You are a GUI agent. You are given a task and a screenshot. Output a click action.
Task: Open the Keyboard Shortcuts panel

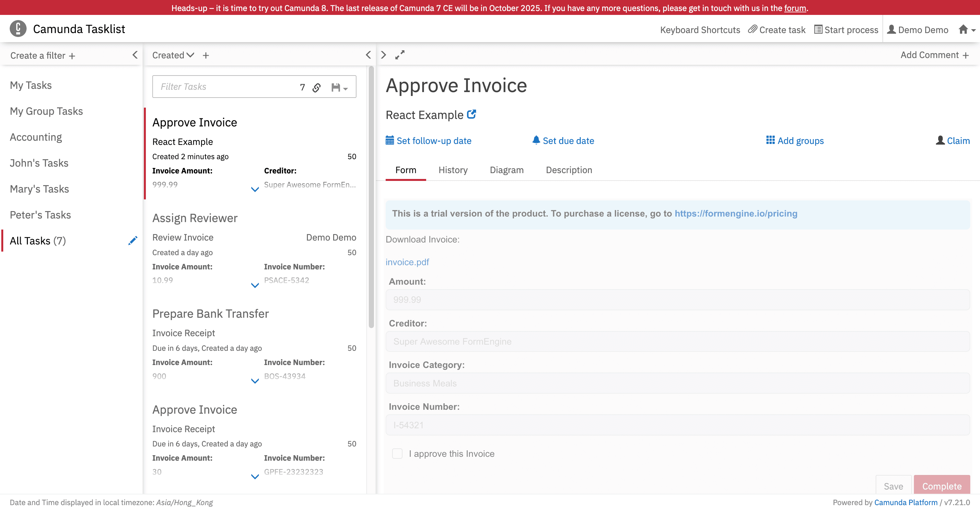700,29
